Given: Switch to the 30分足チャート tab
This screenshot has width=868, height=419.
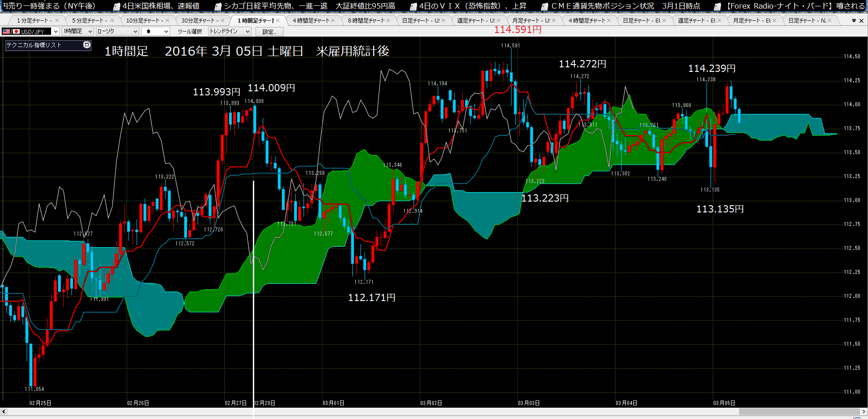Looking at the screenshot, I should coord(200,21).
